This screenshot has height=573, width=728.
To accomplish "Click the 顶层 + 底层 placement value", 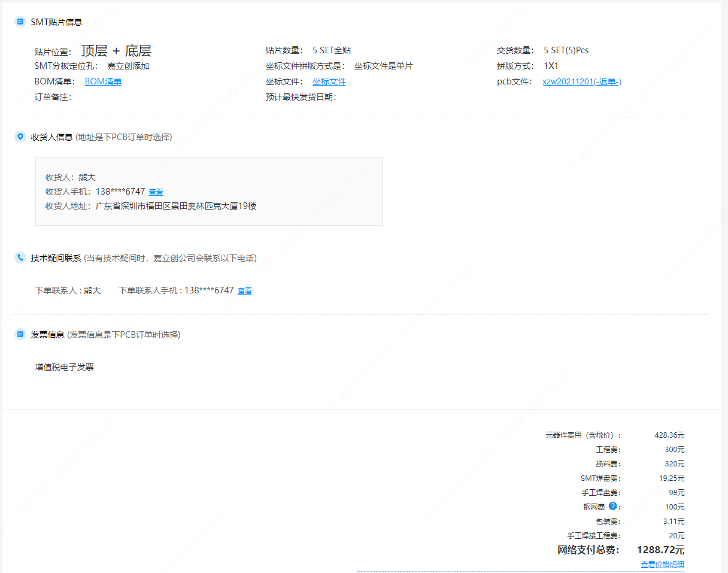I will (116, 51).
